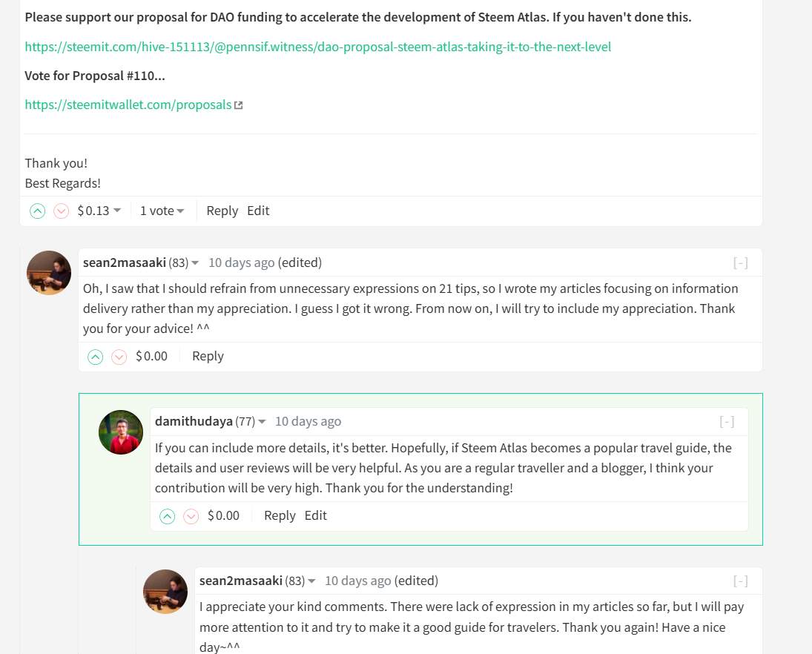The width and height of the screenshot is (812, 654).
Task: Downvote sean2masaaki's comment about 21 tips
Action: pyautogui.click(x=119, y=357)
